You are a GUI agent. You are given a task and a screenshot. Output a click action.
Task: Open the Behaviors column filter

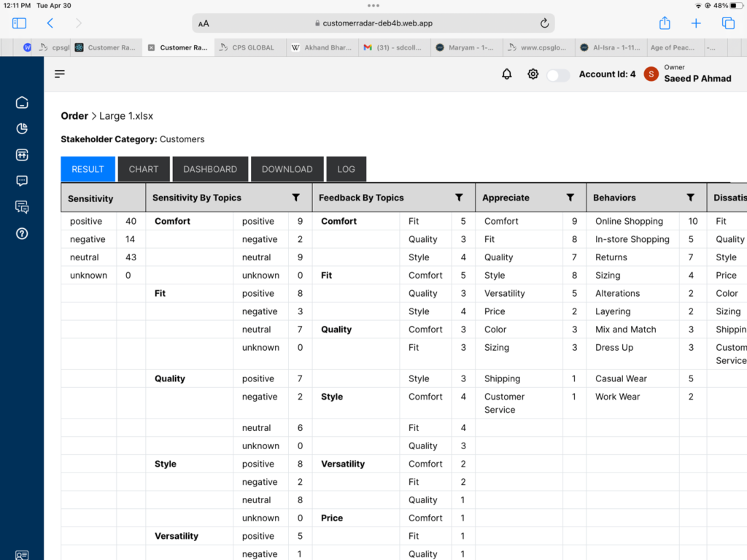tap(690, 198)
